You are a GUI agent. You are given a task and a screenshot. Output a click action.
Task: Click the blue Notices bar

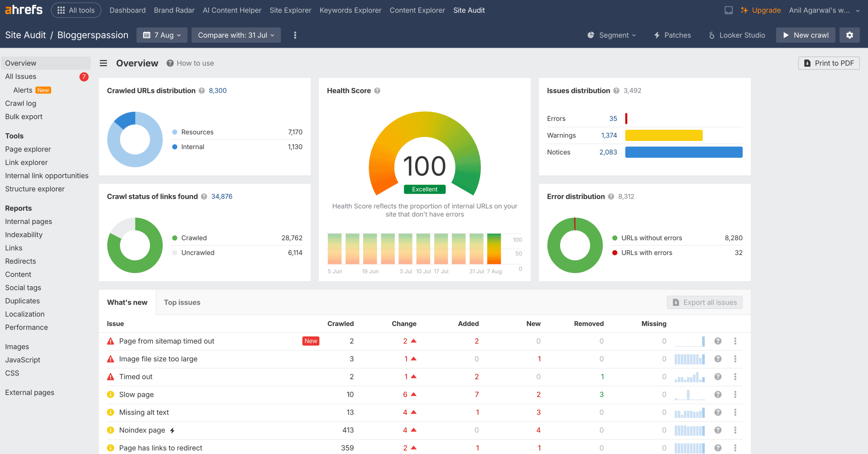pos(684,152)
